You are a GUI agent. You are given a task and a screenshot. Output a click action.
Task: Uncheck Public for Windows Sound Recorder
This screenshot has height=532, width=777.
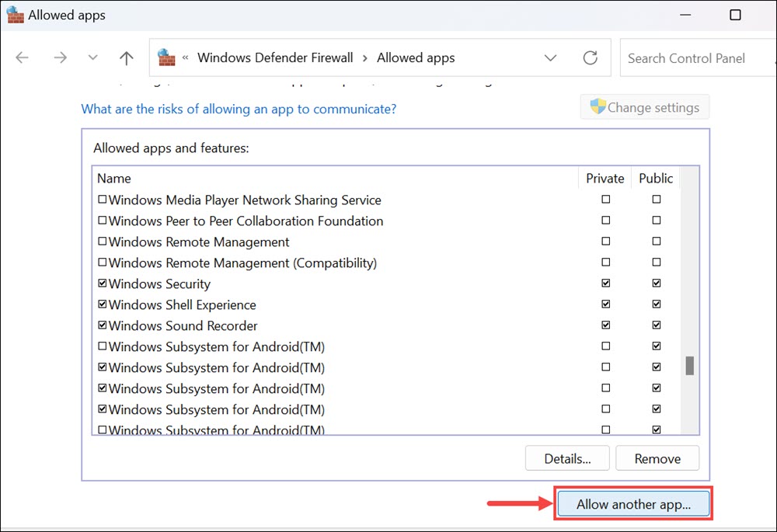click(657, 325)
